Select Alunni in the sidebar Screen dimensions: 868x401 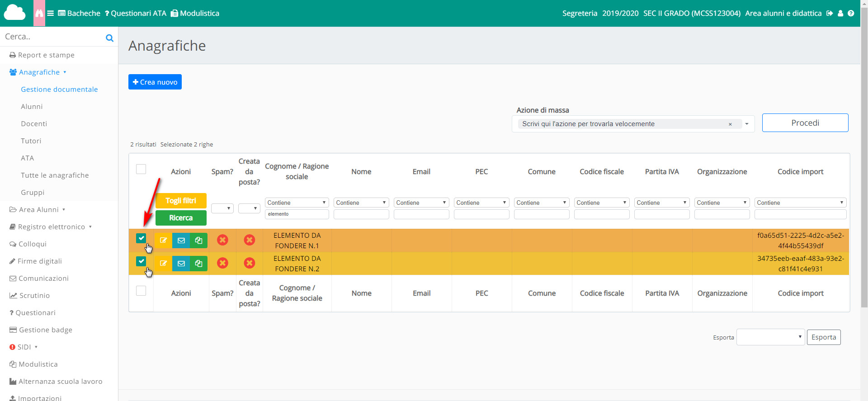(32, 107)
